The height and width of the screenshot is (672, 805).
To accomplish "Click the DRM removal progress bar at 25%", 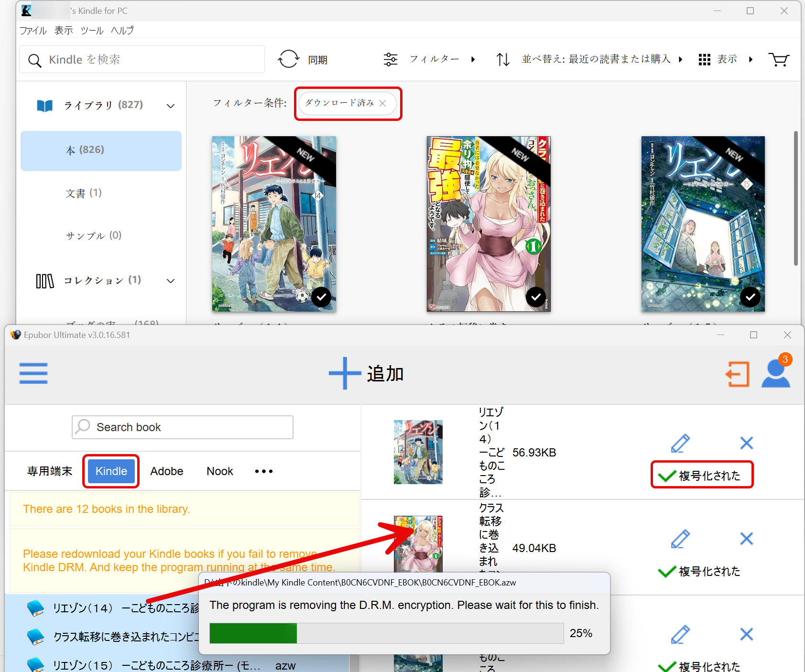I will [x=386, y=633].
